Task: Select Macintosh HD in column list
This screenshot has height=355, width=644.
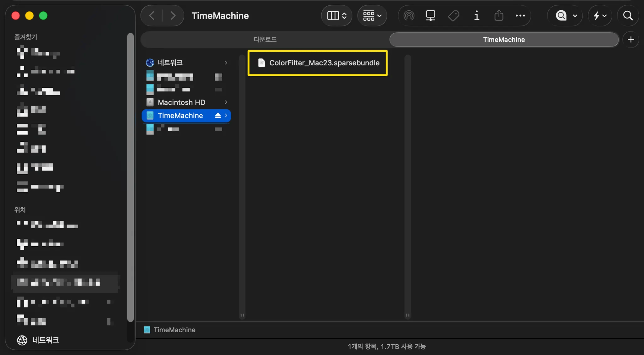Action: coord(181,102)
